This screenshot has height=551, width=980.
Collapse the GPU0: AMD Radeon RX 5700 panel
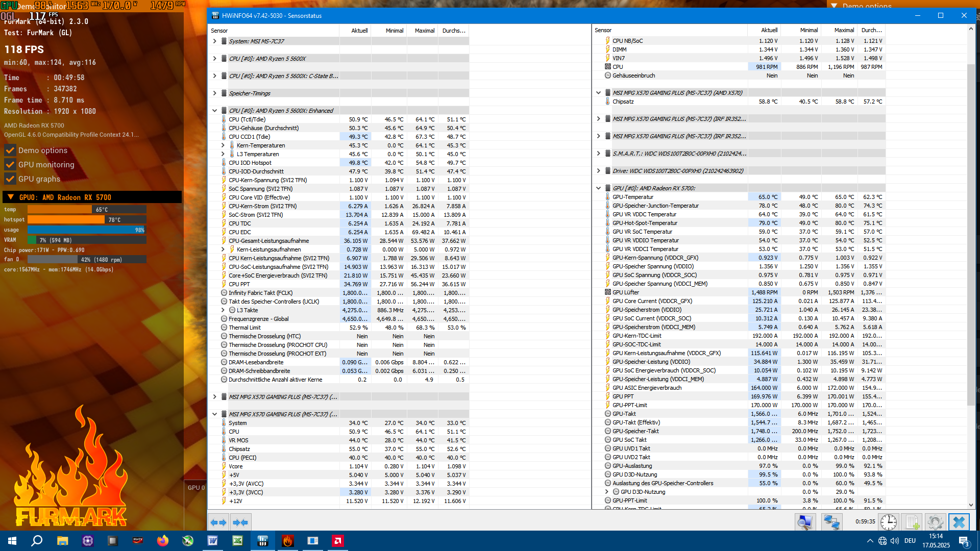tap(11, 197)
